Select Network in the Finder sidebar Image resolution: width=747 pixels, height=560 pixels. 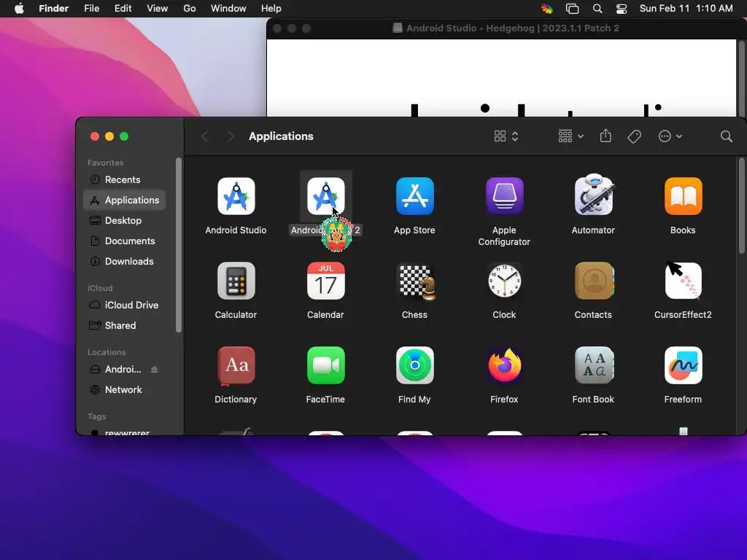tap(125, 389)
